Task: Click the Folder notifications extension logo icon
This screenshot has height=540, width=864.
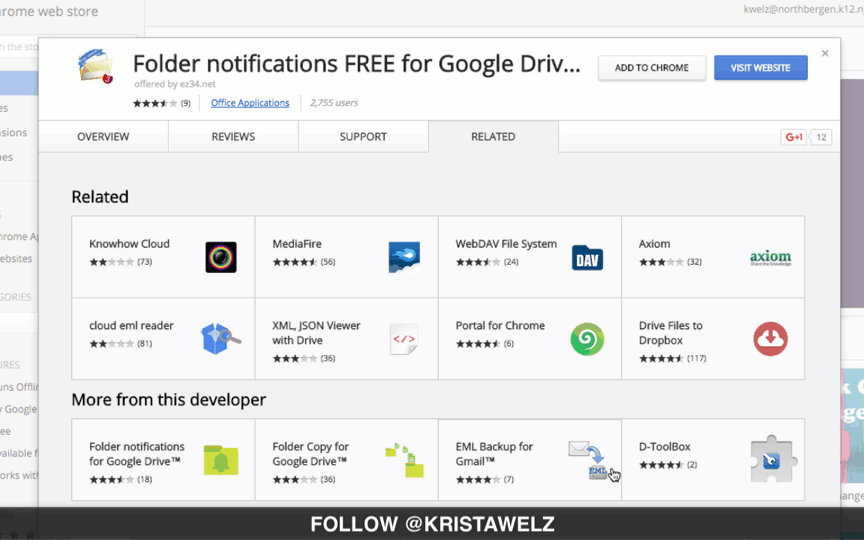Action: pyautogui.click(x=96, y=66)
